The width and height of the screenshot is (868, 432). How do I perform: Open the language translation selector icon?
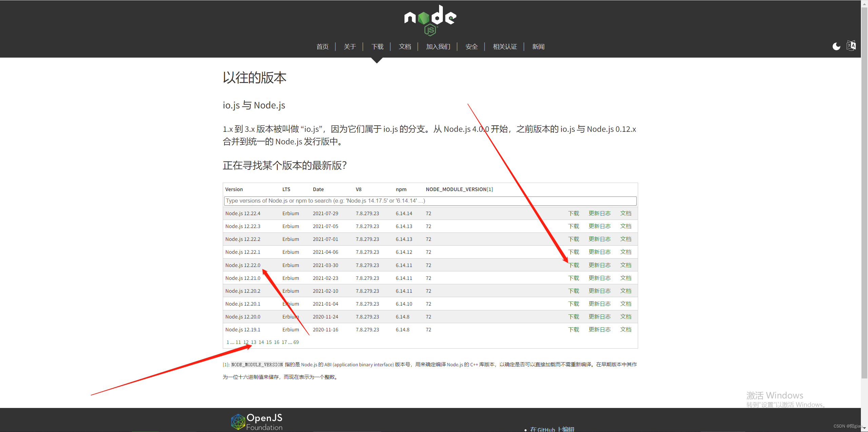pos(851,46)
